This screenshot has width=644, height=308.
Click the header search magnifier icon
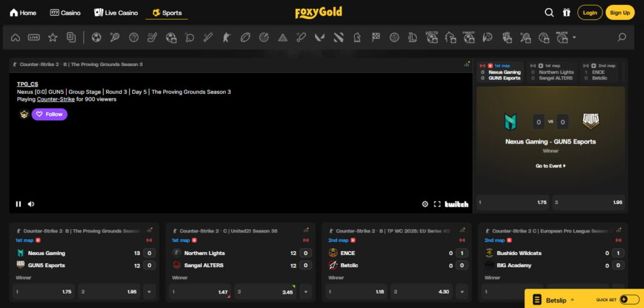[549, 13]
